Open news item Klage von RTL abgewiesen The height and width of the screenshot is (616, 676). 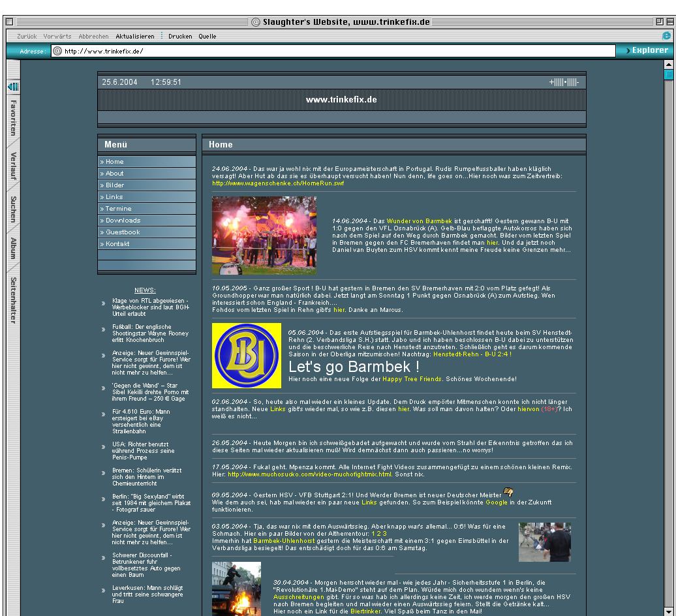(x=151, y=307)
